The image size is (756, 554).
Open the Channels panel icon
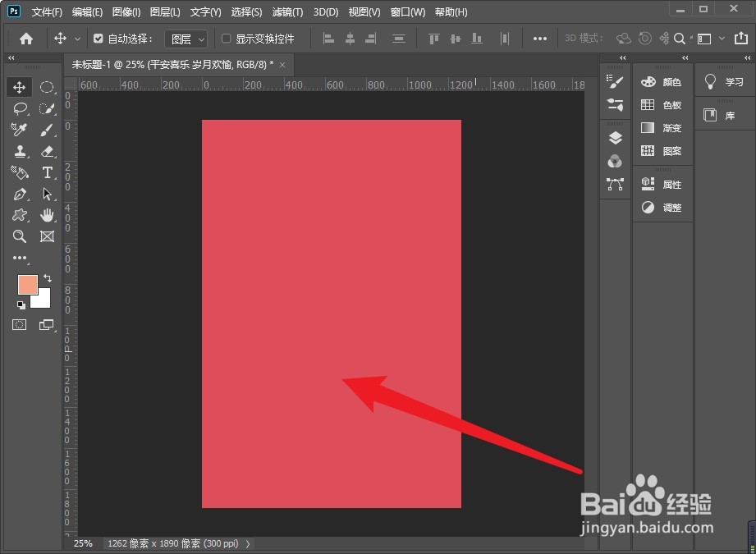tap(615, 161)
